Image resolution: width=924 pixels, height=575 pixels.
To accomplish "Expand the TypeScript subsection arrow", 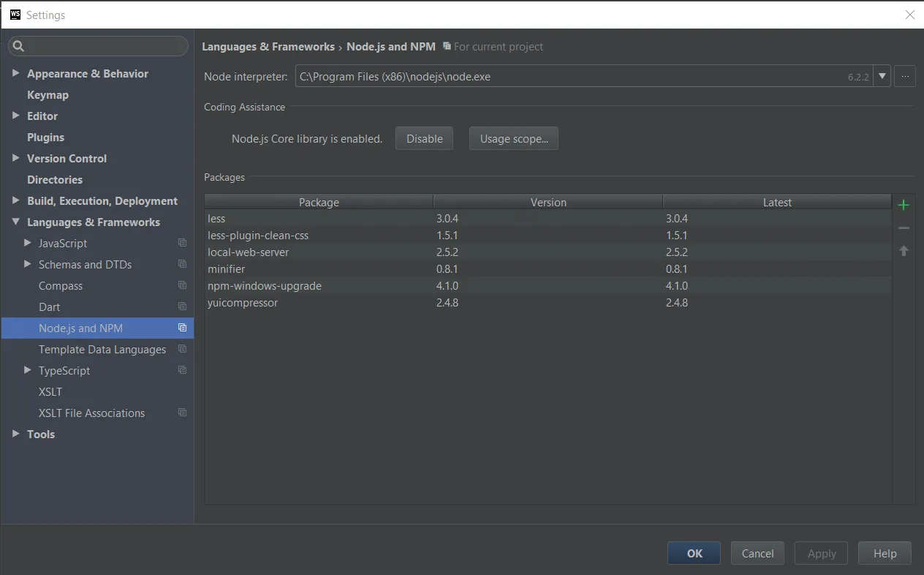I will point(28,370).
